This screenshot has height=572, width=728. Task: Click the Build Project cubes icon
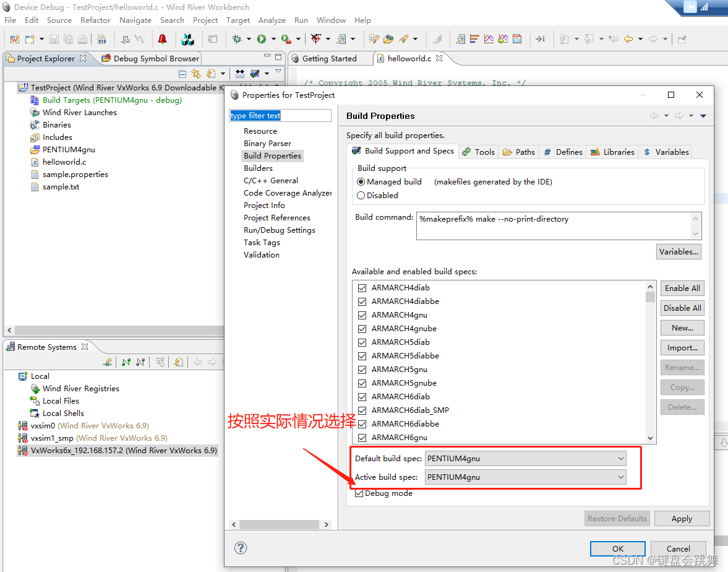[187, 38]
